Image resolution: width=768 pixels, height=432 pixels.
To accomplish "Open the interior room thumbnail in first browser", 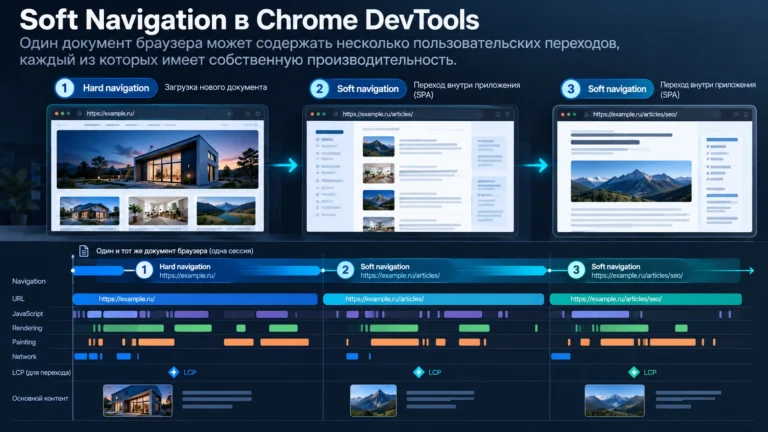I will tap(158, 211).
